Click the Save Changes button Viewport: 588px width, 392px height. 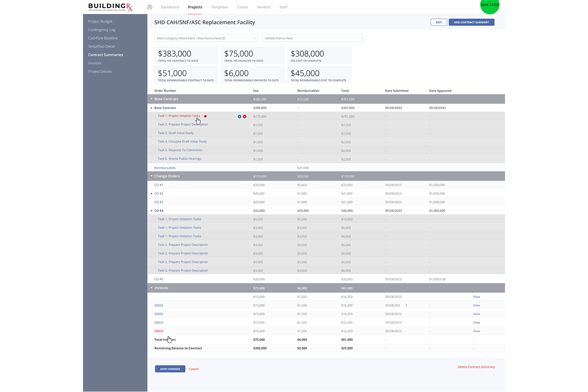(170, 369)
